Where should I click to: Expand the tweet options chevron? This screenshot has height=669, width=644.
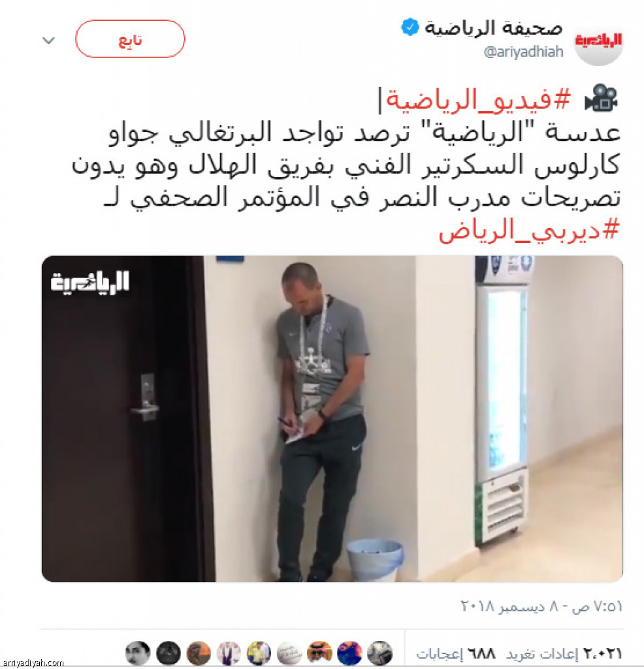(48, 41)
